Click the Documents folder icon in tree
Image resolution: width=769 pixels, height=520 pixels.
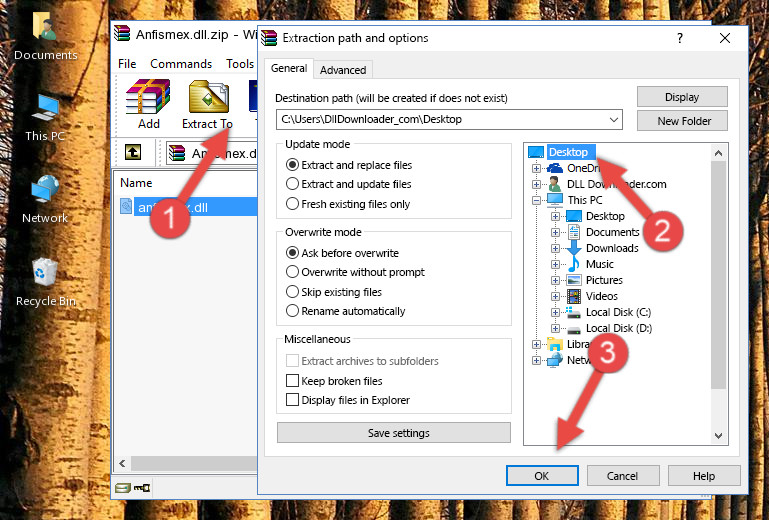tap(573, 232)
